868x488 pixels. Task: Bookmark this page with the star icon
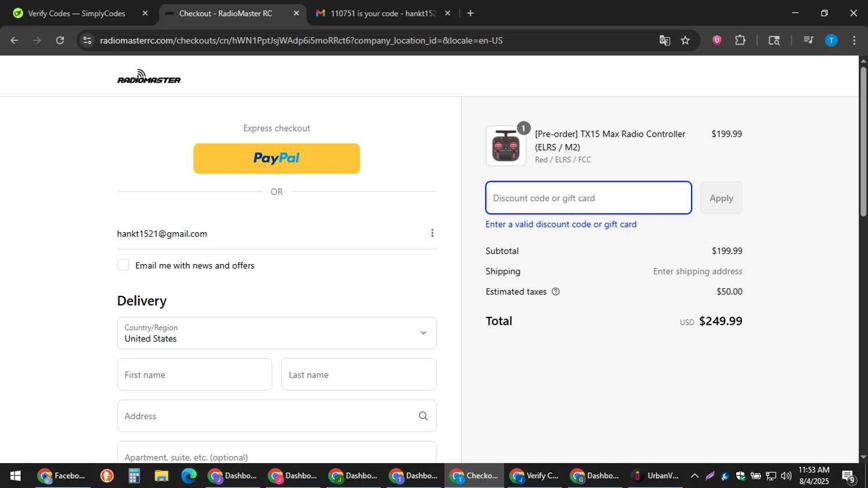tap(686, 41)
